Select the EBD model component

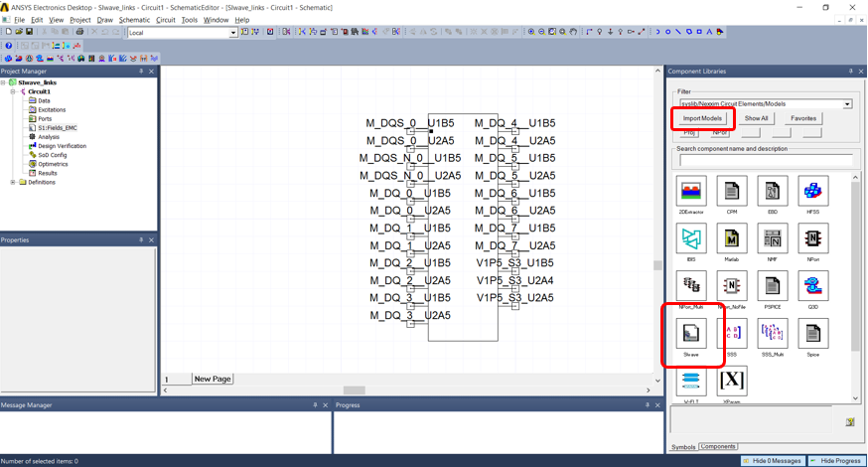click(x=773, y=191)
